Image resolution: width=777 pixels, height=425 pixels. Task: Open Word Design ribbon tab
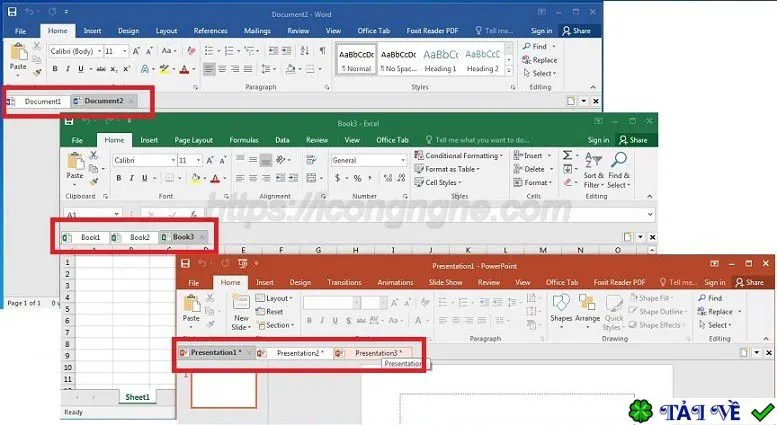tap(128, 31)
